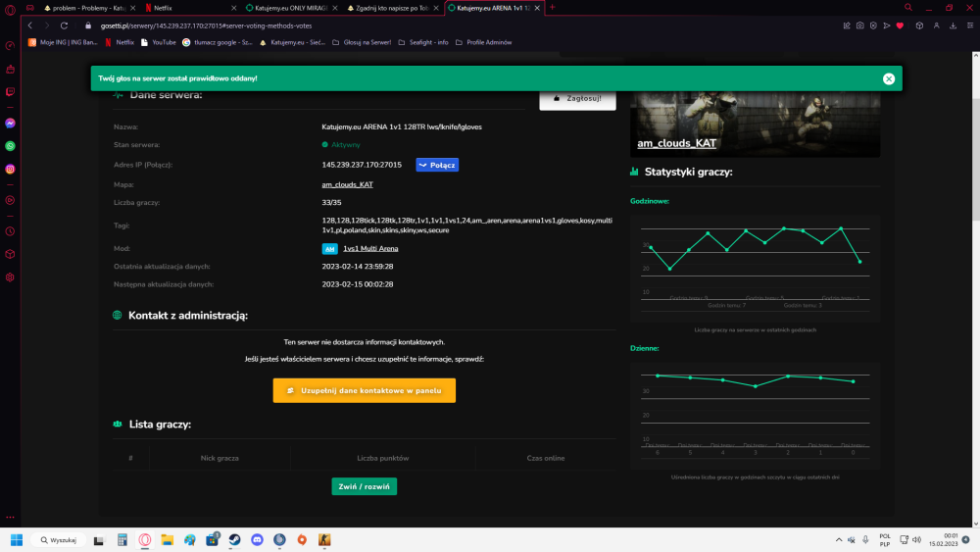Expand 'Seafight - info' bookmark folder

[x=423, y=42]
